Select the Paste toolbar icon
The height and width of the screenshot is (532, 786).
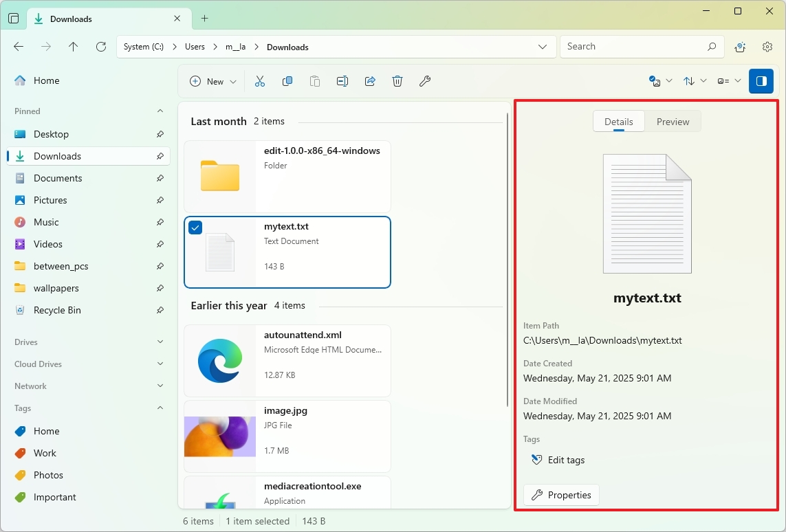(x=315, y=80)
